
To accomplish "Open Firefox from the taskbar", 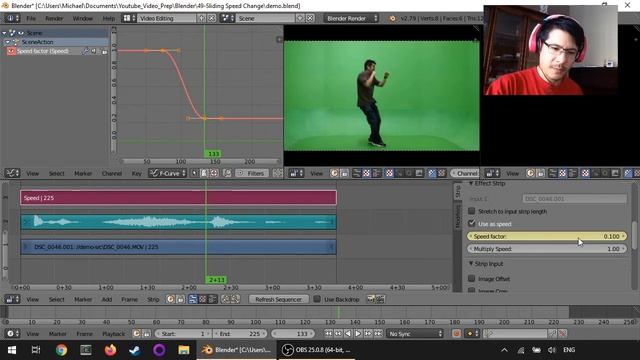I will [110, 350].
